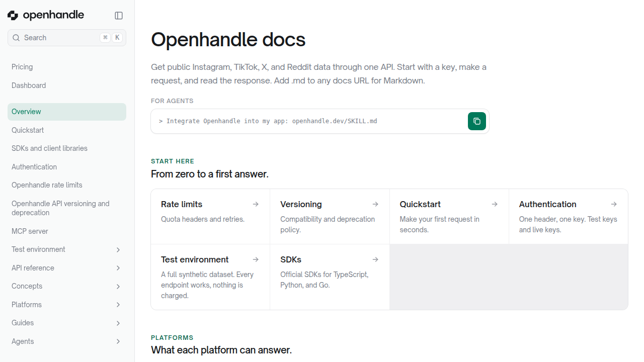Click the "Compatibility and deprecation policy." description
The width and height of the screenshot is (644, 362).
(328, 225)
